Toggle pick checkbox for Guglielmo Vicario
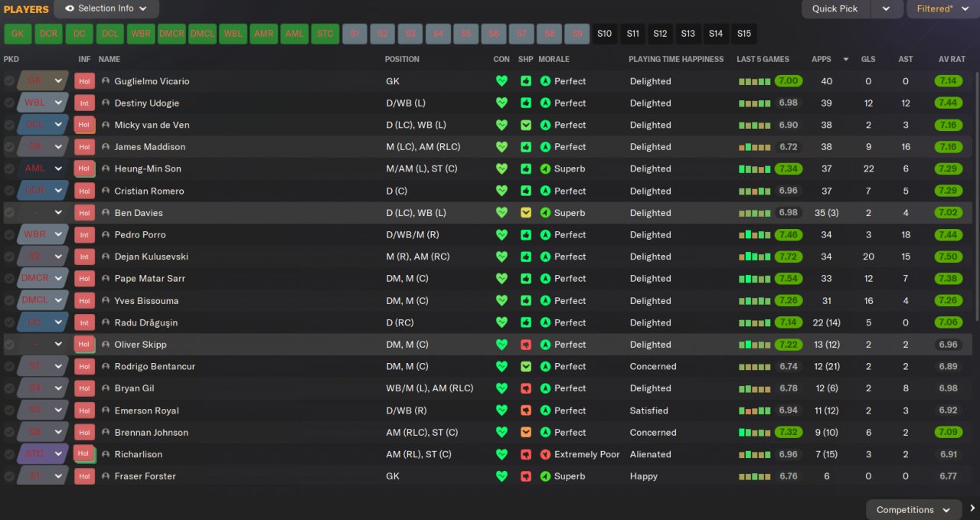980x520 pixels. (x=9, y=81)
